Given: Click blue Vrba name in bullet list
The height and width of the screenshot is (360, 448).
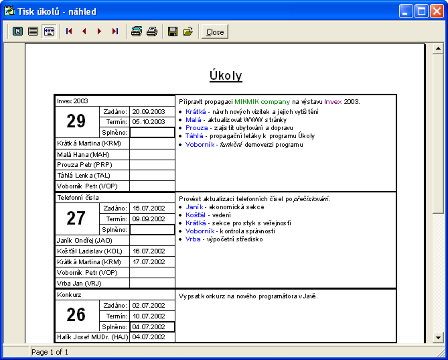Looking at the screenshot, I should point(193,239).
